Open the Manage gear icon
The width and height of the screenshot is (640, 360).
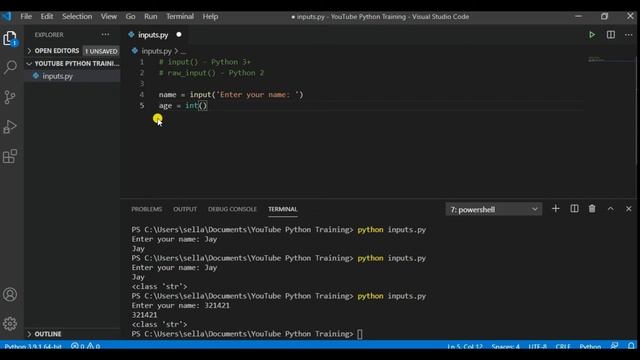tap(10, 324)
